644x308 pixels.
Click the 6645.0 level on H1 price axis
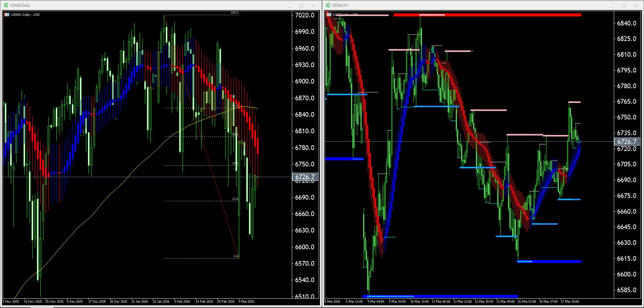[627, 227]
